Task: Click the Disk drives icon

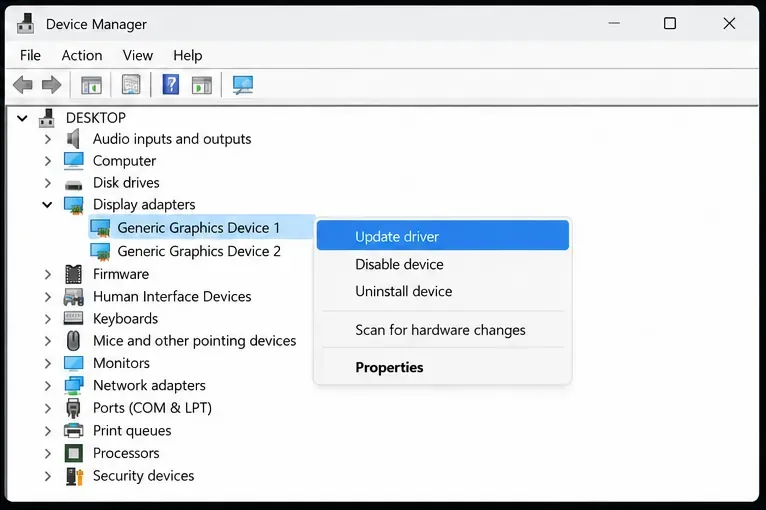Action: [x=74, y=185]
